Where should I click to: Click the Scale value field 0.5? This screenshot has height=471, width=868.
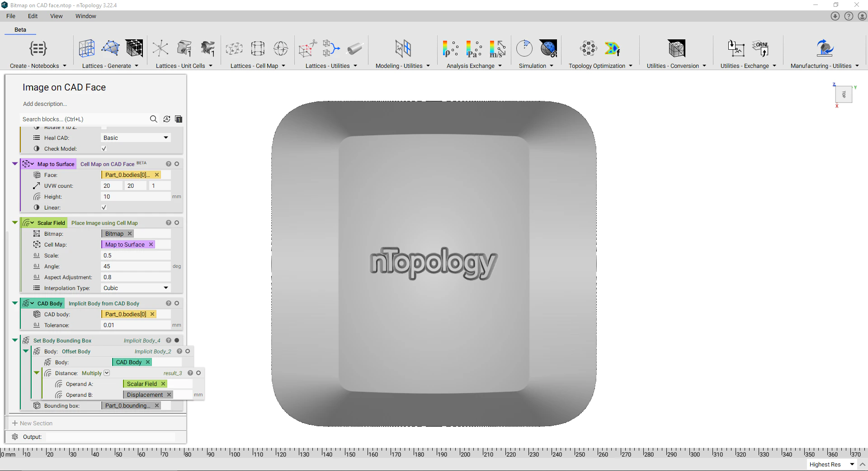(136, 255)
